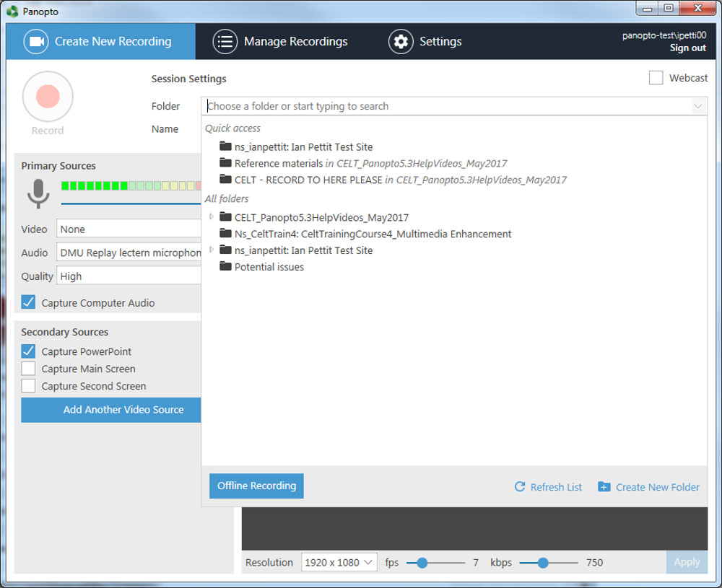Click folder icon next to CELT - RECORD TO HERE PLEASE
Image resolution: width=722 pixels, height=588 pixels.
click(225, 180)
